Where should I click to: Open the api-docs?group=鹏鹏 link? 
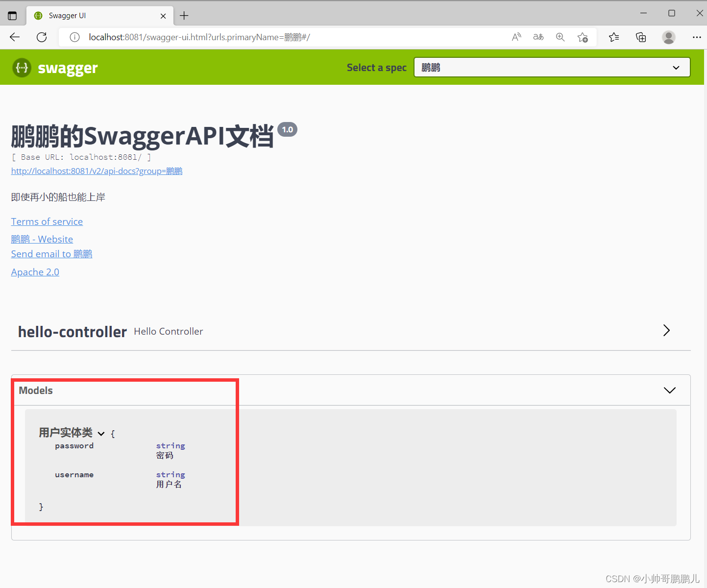tap(97, 171)
